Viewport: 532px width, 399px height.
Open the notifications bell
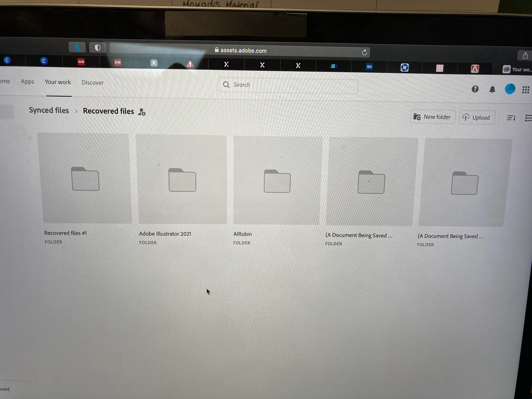492,89
